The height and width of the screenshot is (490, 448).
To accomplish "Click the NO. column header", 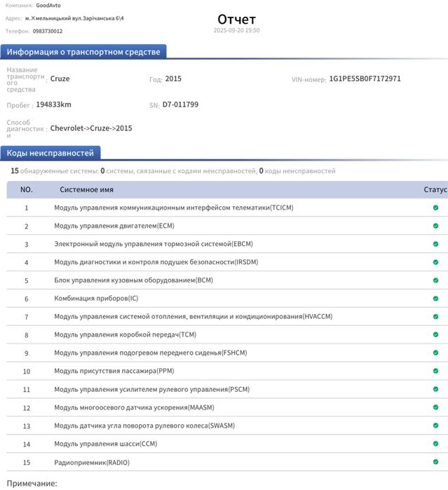I will pyautogui.click(x=26, y=190).
